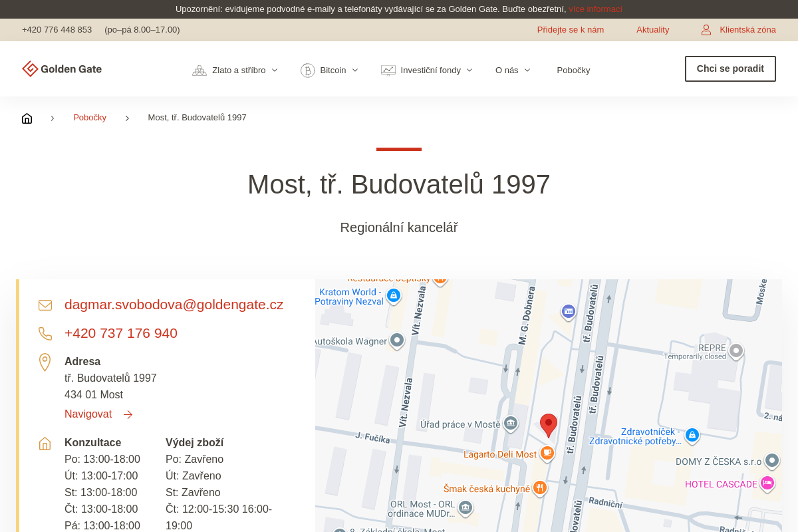Screen dimensions: 798x532
Task: Click the Lagarto Deli Most cafe icon
Action: click(547, 454)
